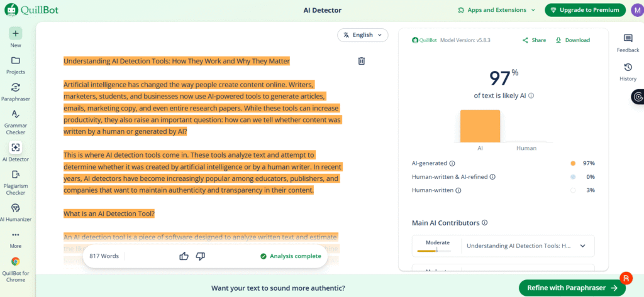Click info icon next to Main AI Contributors

(x=485, y=223)
